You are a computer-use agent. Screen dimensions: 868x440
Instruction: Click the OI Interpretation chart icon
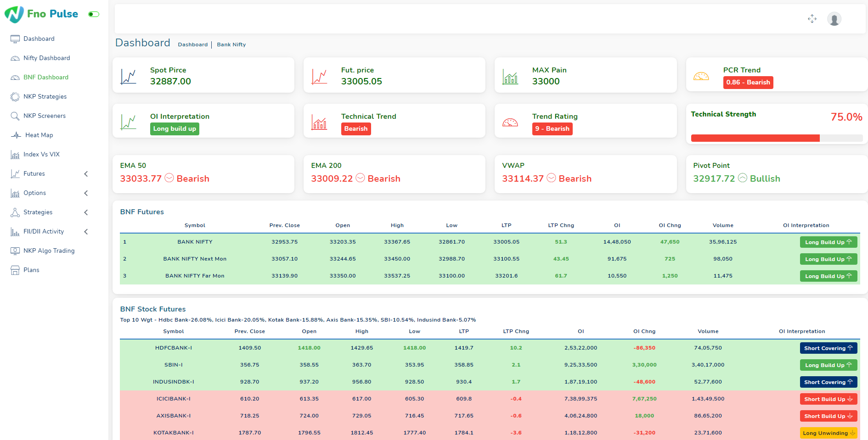(129, 122)
